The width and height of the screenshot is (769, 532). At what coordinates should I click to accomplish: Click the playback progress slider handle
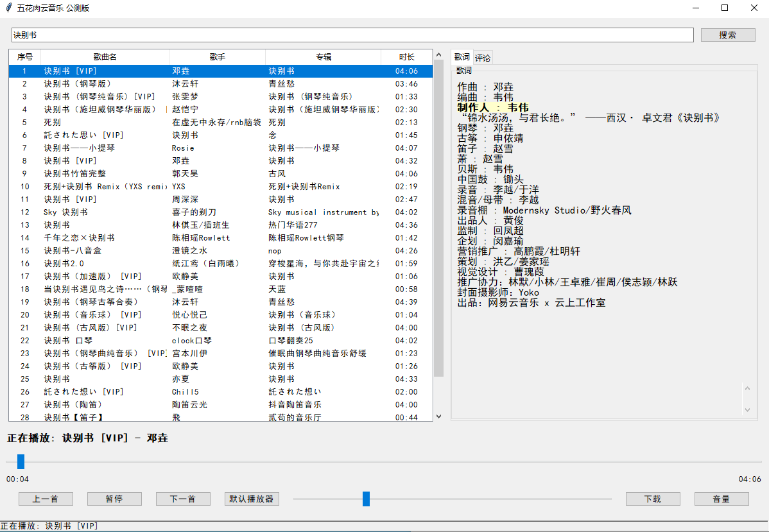pyautogui.click(x=20, y=461)
